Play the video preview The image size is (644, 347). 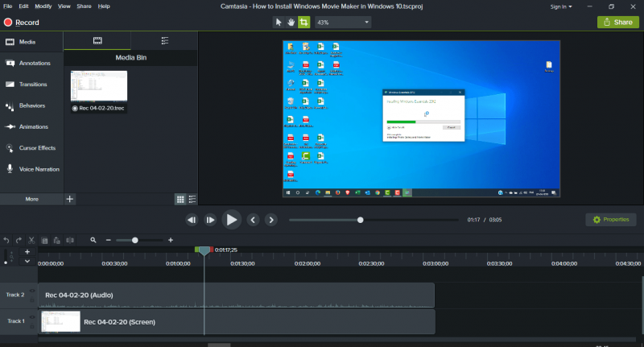pyautogui.click(x=231, y=220)
